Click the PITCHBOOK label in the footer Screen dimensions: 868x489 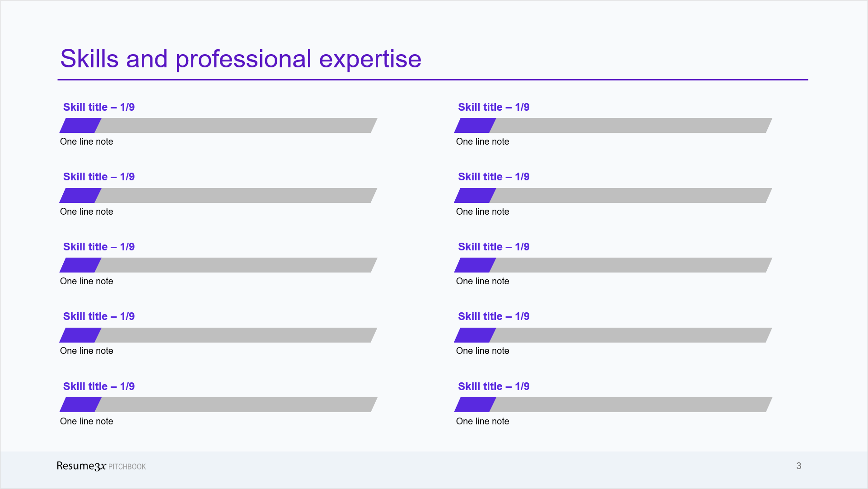pos(127,467)
